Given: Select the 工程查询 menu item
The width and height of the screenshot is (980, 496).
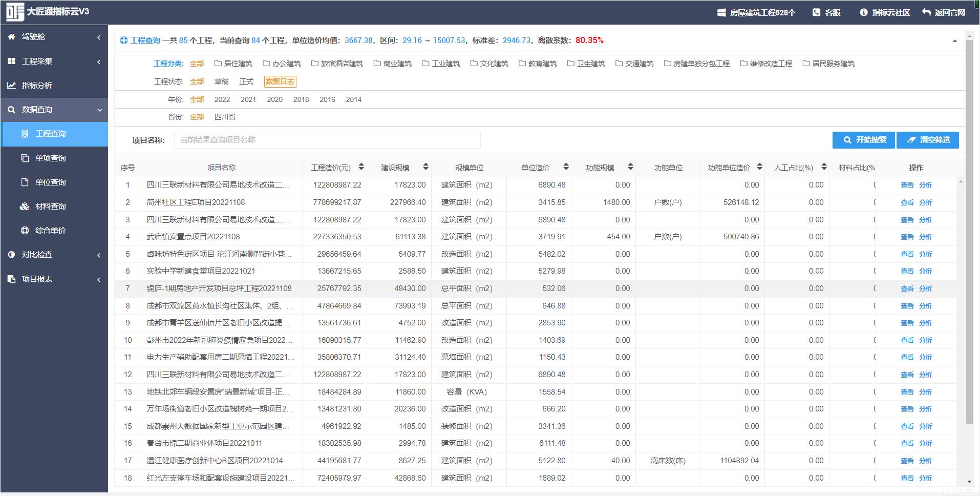Looking at the screenshot, I should 54,134.
